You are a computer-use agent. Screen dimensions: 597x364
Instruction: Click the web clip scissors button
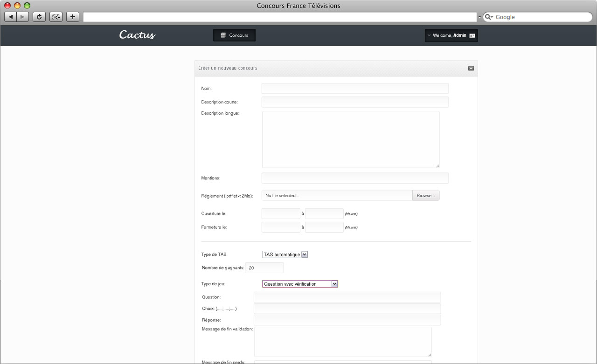pos(56,17)
